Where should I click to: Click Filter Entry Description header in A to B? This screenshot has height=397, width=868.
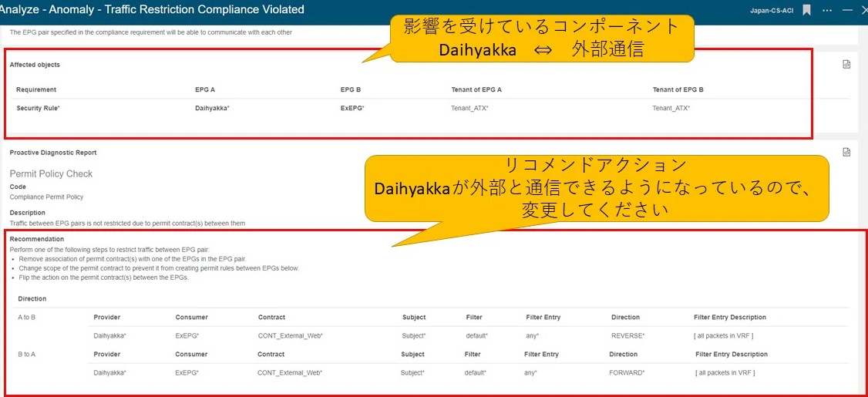(x=729, y=318)
